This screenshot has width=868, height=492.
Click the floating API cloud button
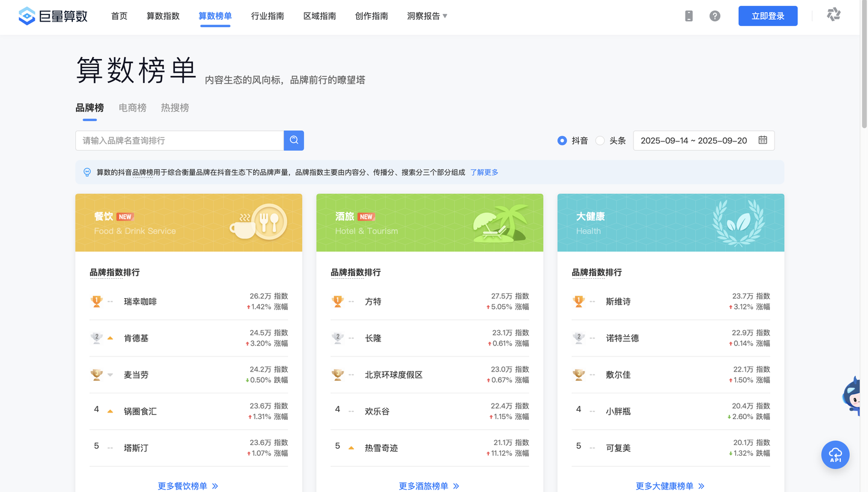coord(835,455)
